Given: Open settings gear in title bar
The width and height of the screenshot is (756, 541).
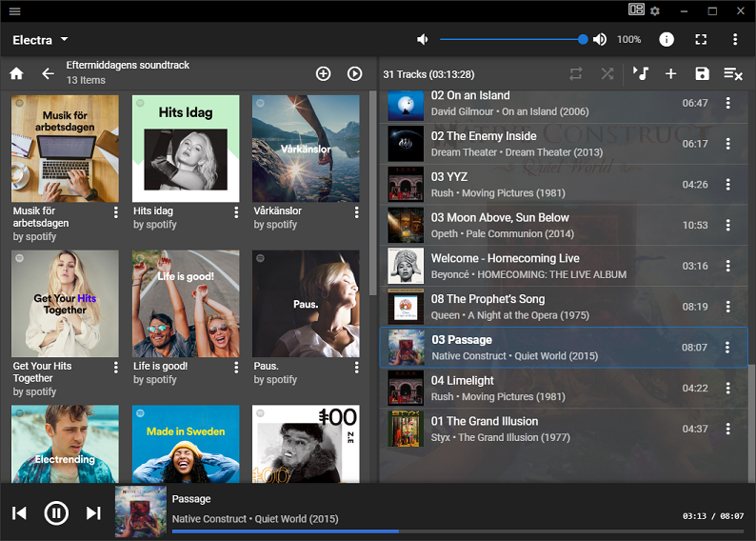Looking at the screenshot, I should pos(655,10).
